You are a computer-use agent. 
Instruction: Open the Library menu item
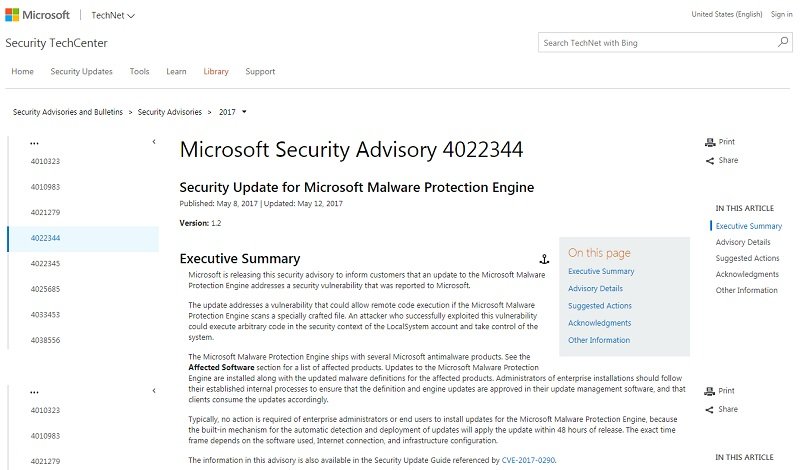216,71
